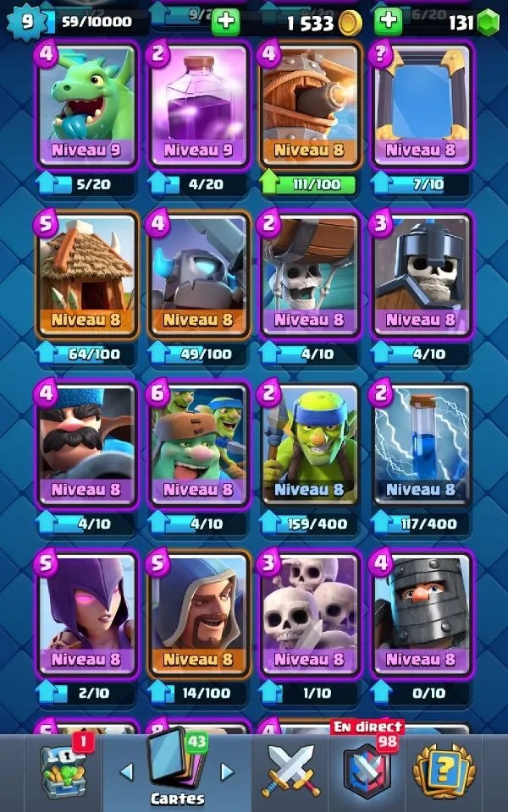Tap the green gem icon
Image resolution: width=508 pixels, height=812 pixels.
click(x=488, y=22)
